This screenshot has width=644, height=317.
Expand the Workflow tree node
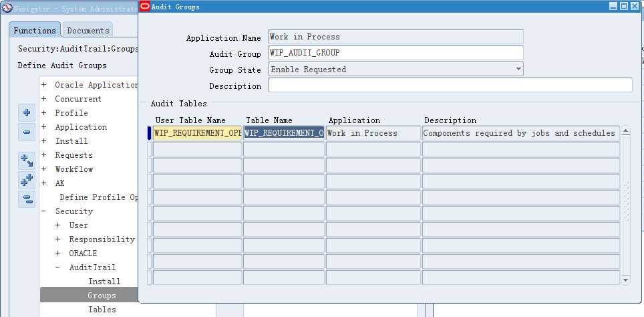[44, 169]
